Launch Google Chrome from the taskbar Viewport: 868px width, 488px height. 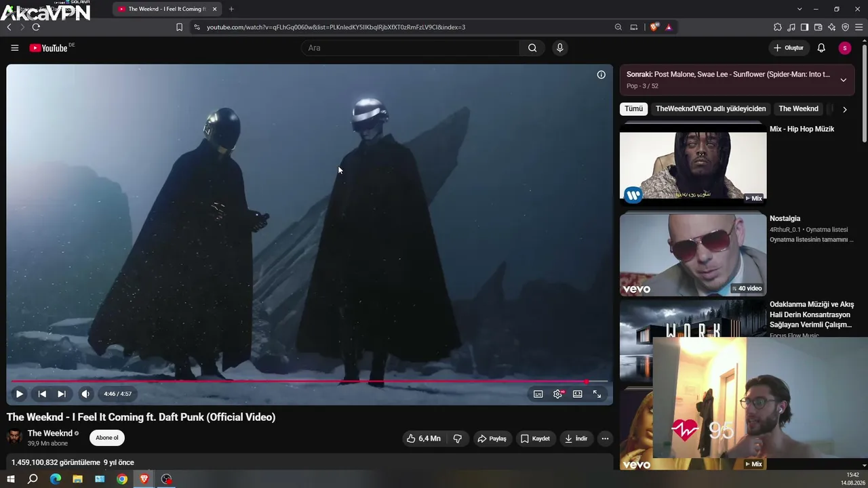click(x=122, y=479)
